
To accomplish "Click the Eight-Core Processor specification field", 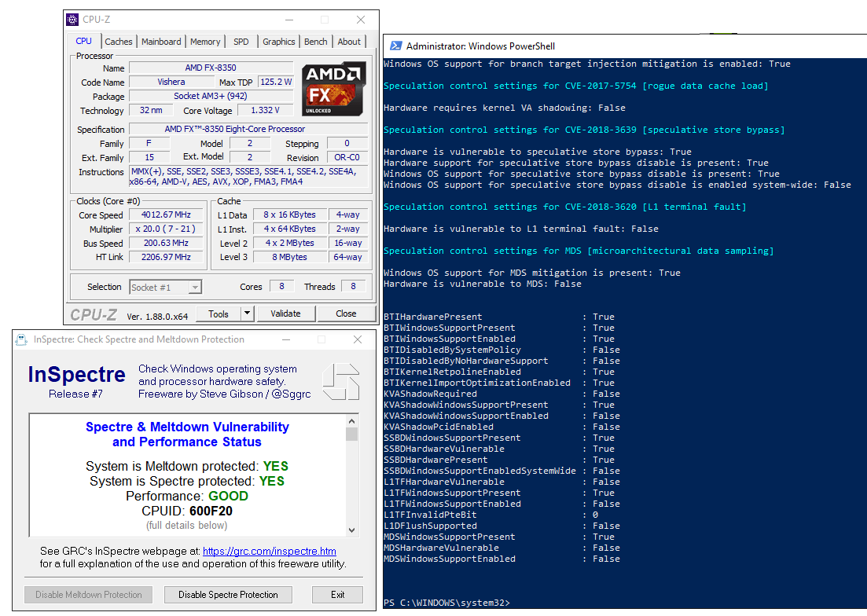I will (248, 130).
